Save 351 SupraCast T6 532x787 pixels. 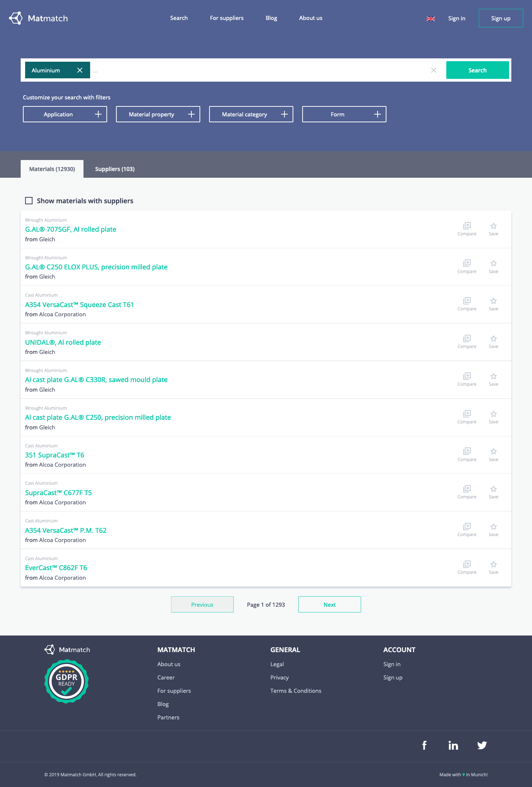494,455
